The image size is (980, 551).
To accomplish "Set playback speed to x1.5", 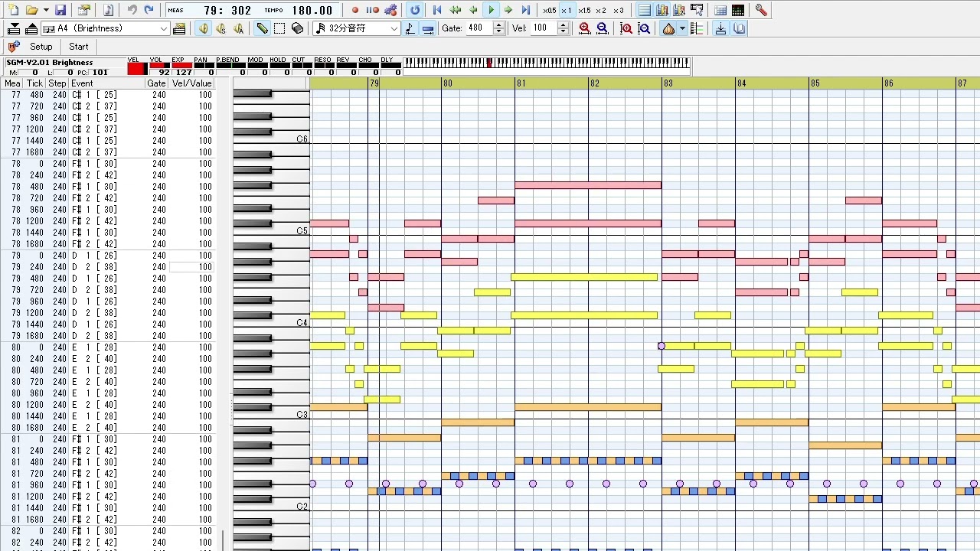I will [x=584, y=10].
